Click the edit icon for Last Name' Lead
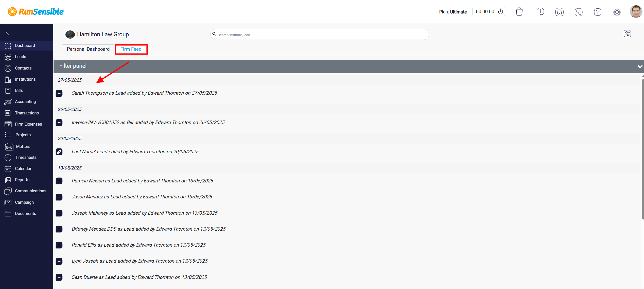 click(x=59, y=152)
